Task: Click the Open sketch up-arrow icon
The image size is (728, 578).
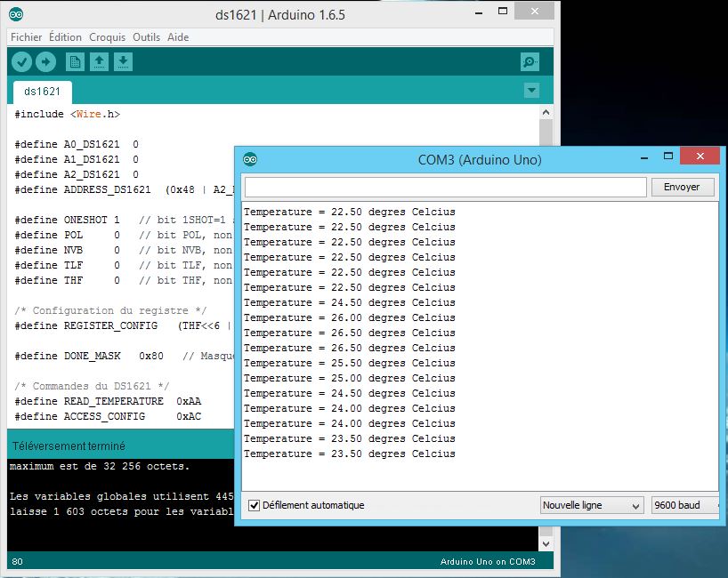Action: (100, 62)
